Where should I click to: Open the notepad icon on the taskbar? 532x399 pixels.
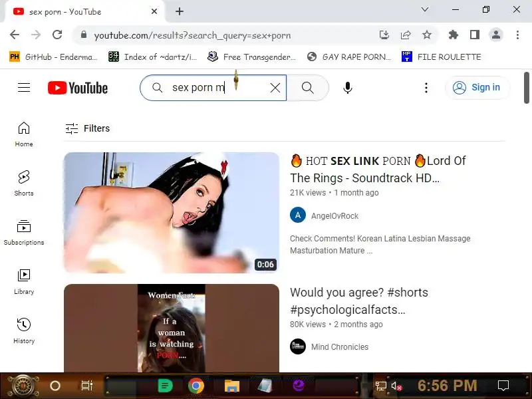[265, 386]
